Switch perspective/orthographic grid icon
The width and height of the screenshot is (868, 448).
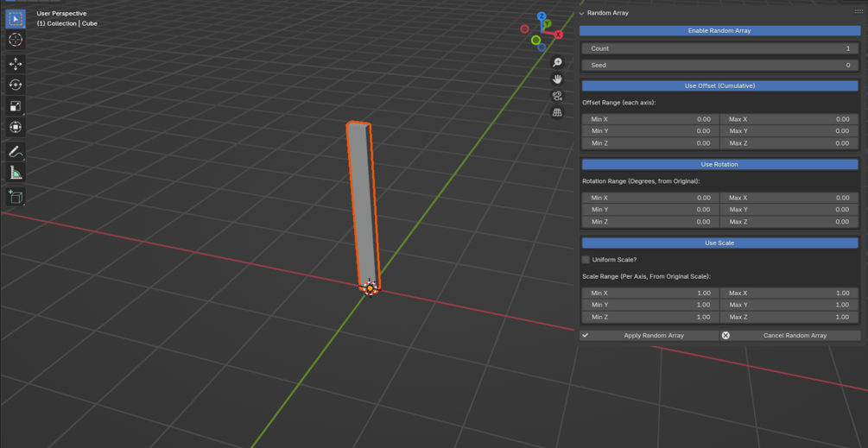(x=557, y=112)
